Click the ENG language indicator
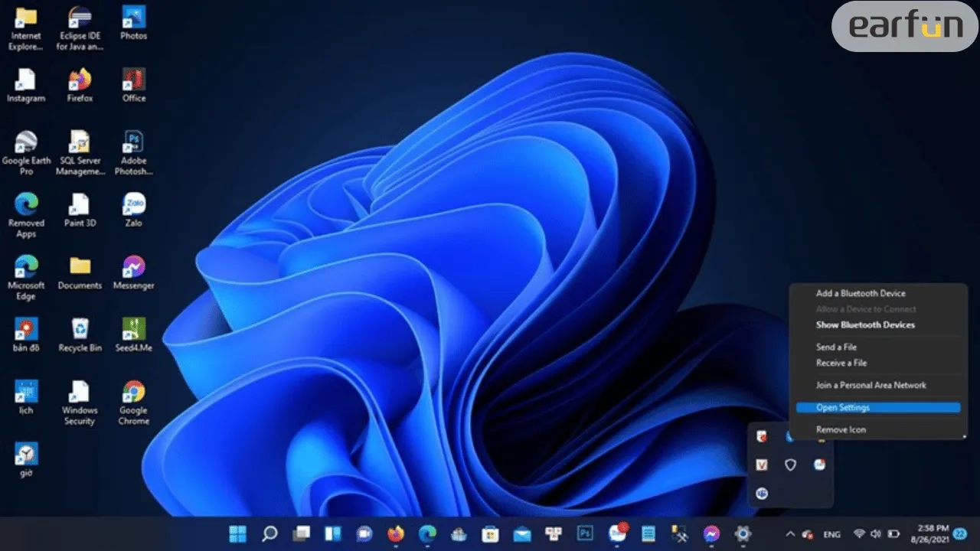This screenshot has width=980, height=551. point(831,534)
